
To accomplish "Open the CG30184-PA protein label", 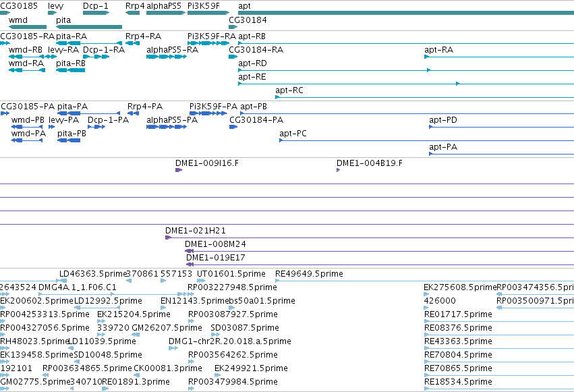I will point(256,120).
